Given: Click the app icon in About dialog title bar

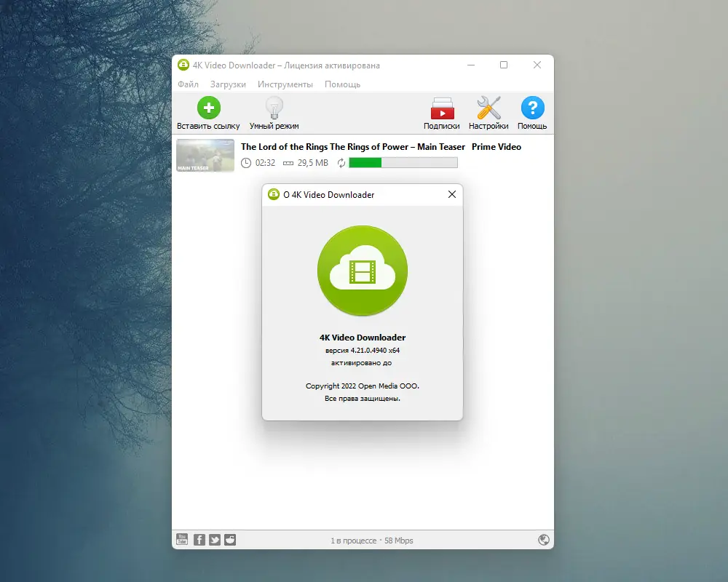Looking at the screenshot, I should click(274, 194).
